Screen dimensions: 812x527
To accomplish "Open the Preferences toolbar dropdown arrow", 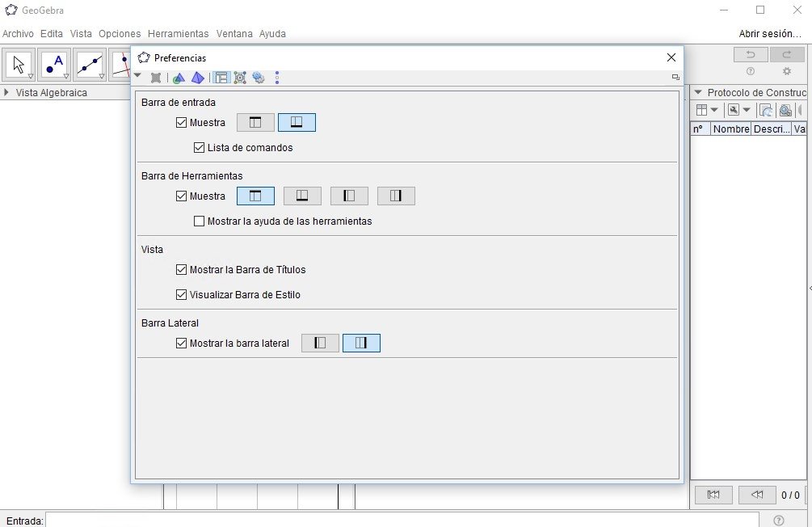I will point(137,76).
